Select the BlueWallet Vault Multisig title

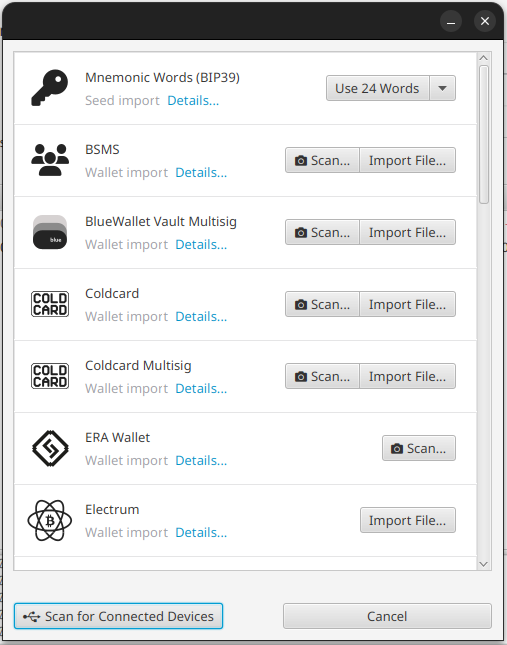pyautogui.click(x=161, y=221)
